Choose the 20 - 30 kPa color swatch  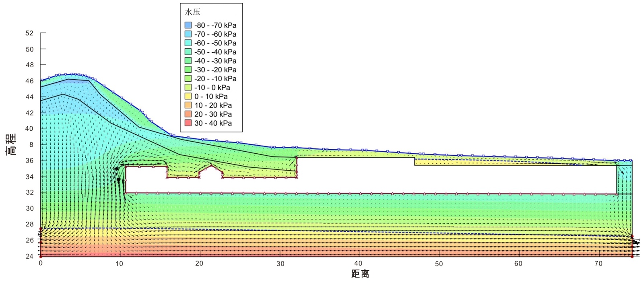pyautogui.click(x=188, y=114)
